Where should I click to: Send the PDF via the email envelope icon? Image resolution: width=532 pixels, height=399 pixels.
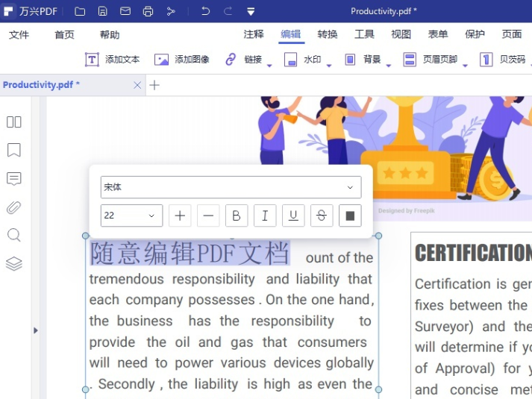[125, 11]
